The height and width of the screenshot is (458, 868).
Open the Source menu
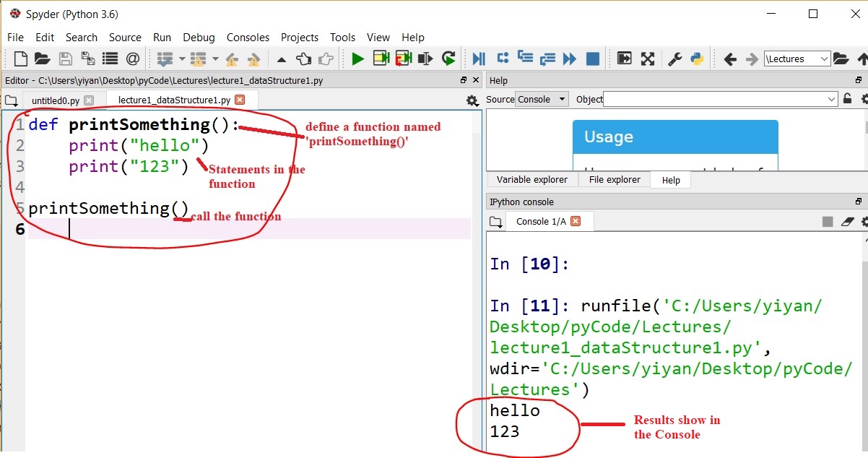click(125, 37)
